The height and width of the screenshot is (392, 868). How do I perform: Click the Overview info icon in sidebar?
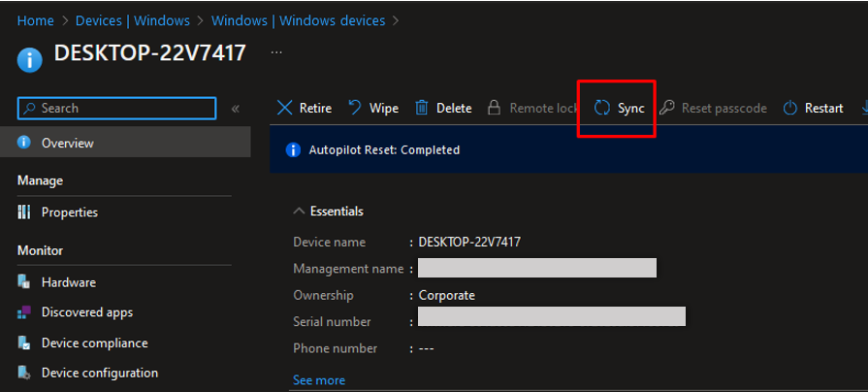24,143
